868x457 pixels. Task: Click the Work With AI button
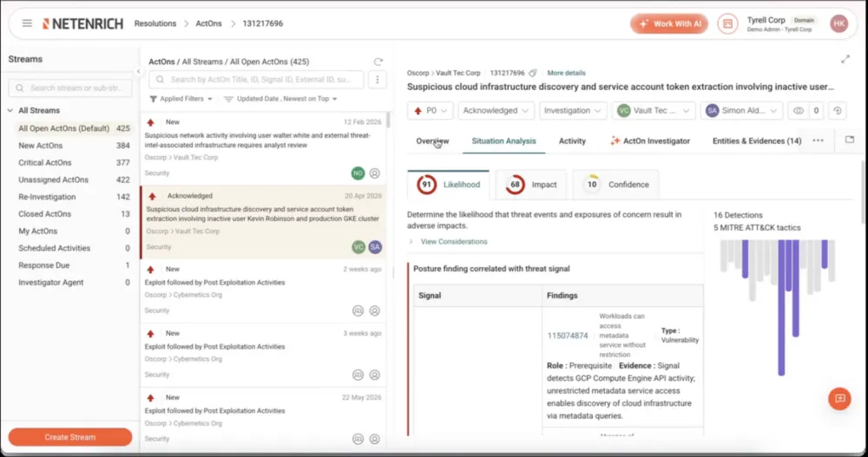tap(669, 23)
